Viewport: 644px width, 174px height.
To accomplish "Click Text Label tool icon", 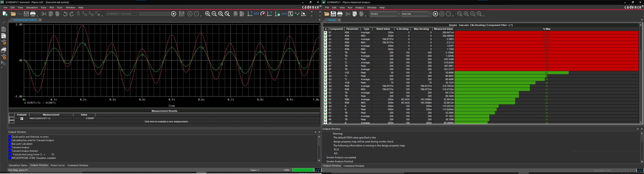I will point(290,14).
